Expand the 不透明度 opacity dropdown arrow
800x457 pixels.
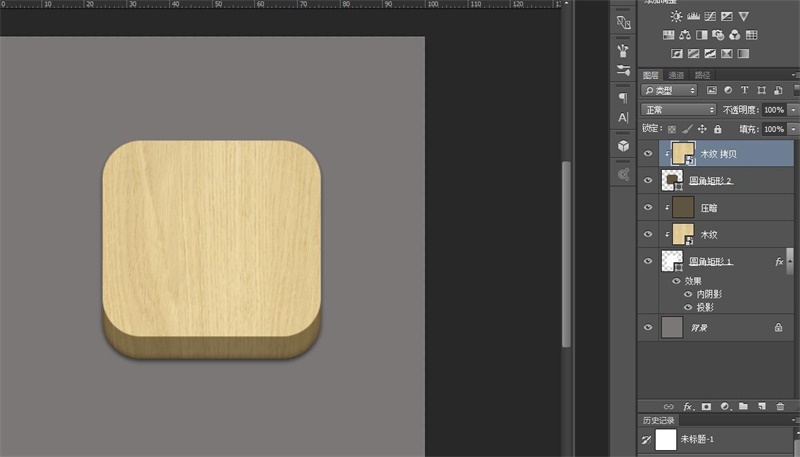tap(794, 109)
